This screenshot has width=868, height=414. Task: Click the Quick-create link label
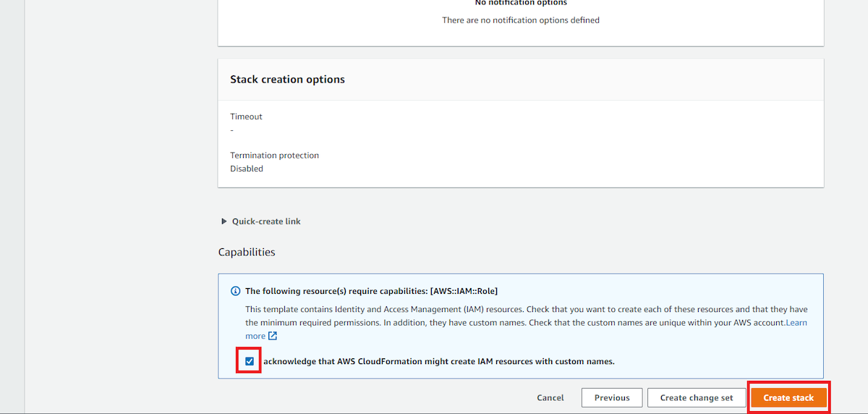click(x=266, y=221)
